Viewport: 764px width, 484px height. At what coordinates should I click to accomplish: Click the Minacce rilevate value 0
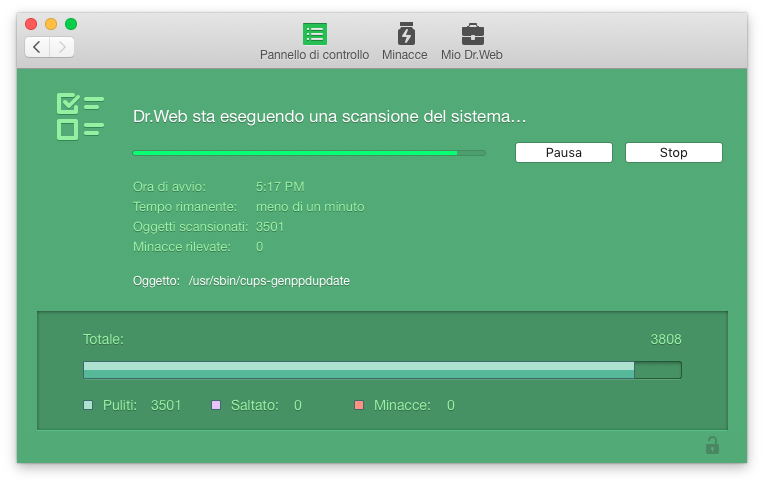[x=260, y=247]
